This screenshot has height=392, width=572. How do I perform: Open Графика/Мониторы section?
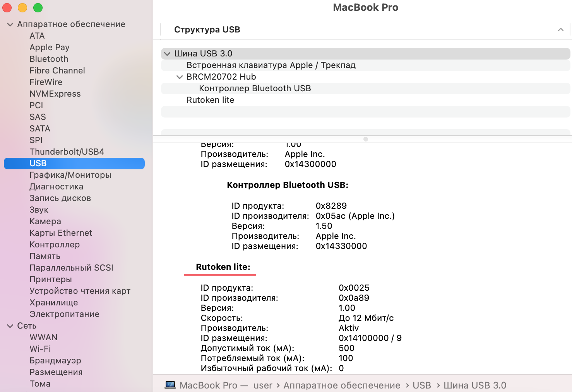click(x=70, y=175)
